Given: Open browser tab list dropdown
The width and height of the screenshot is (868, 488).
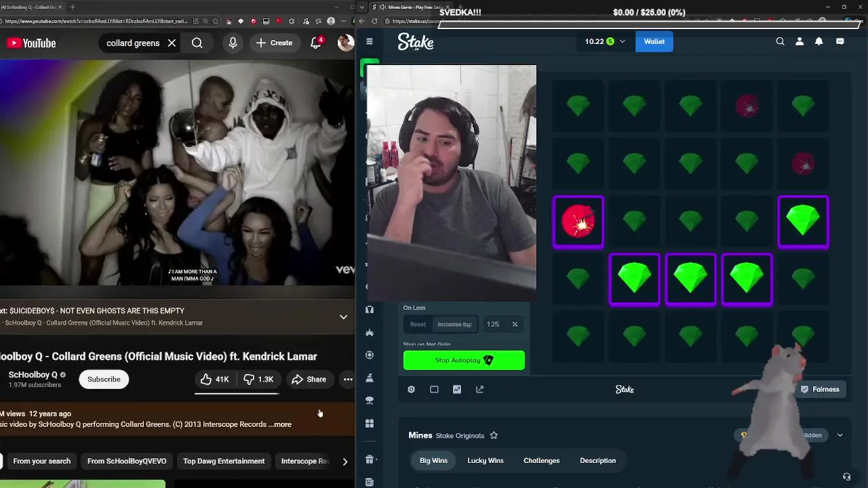Looking at the screenshot, I should coord(361,7).
